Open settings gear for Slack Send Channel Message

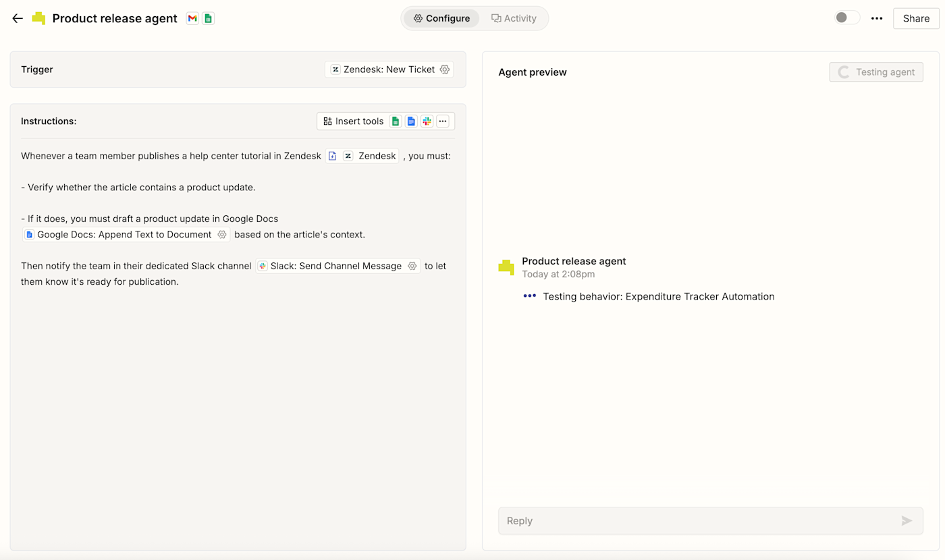[x=412, y=266]
